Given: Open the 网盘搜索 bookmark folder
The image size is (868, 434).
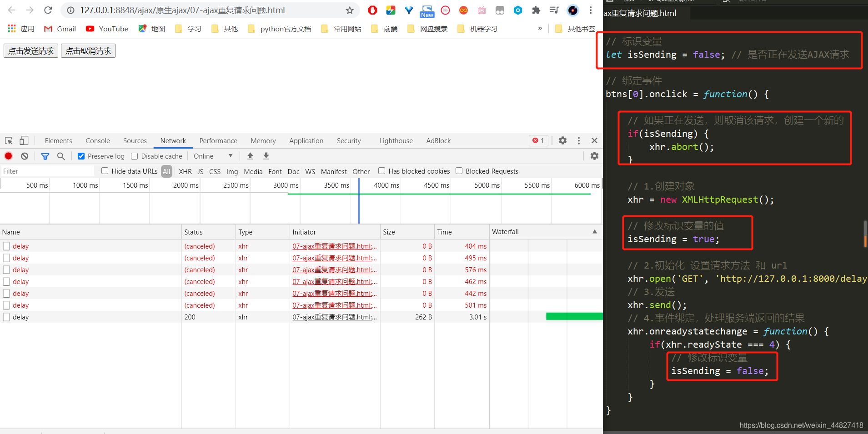Looking at the screenshot, I should click(427, 29).
